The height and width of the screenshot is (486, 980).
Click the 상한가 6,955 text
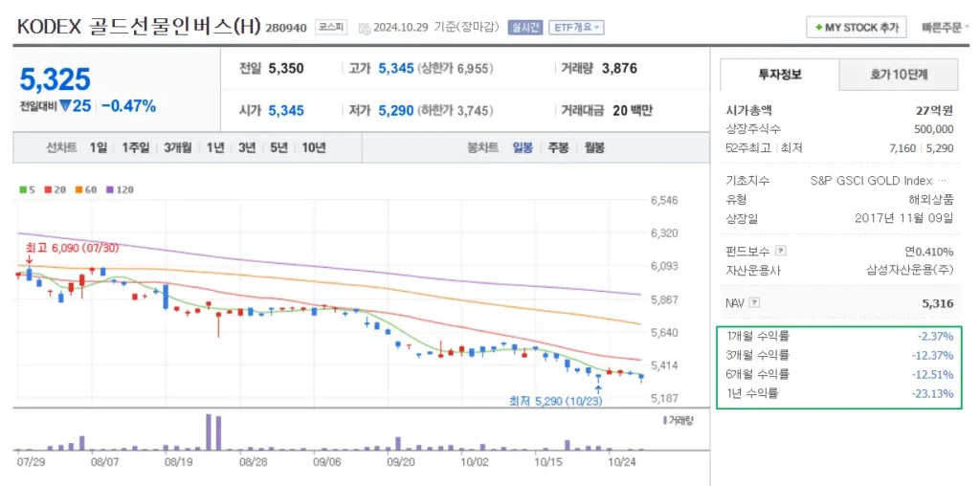[x=455, y=69]
